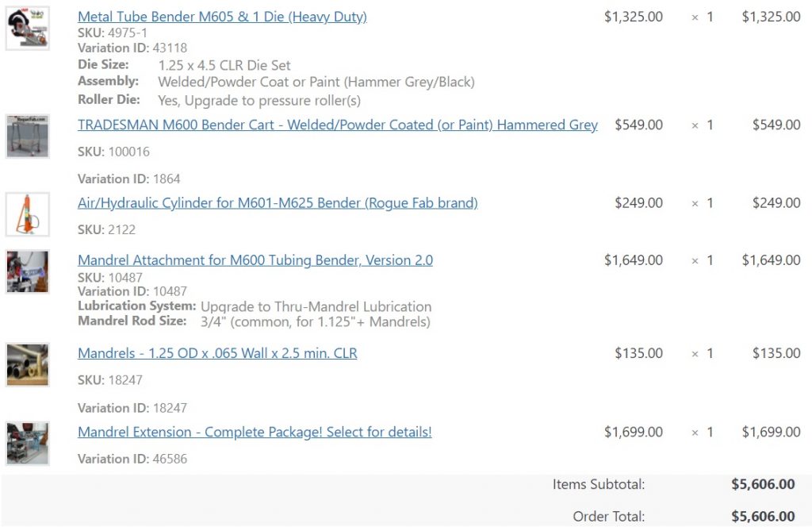Select the $5,606.00 Order Total amount
Screen dimensions: 812x527
tap(763, 516)
